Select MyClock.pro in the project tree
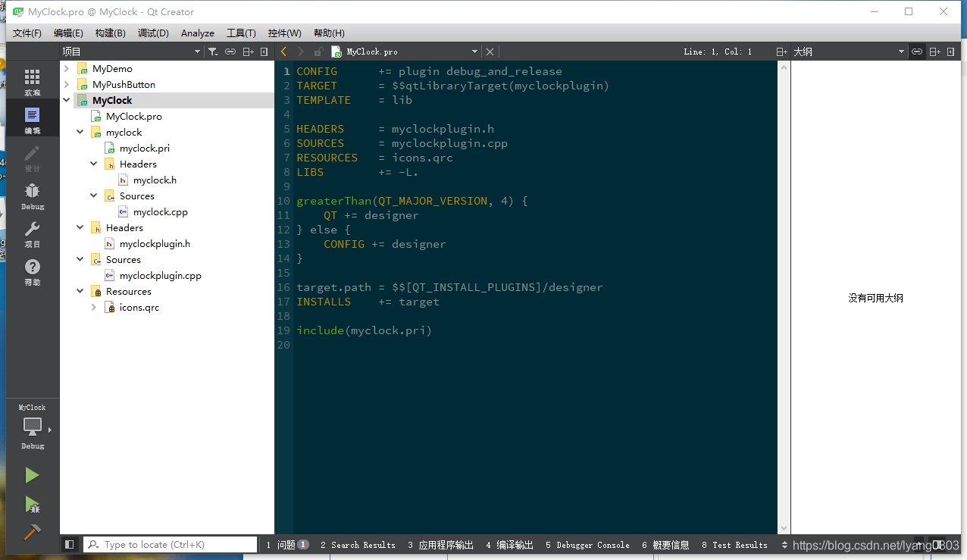The width and height of the screenshot is (967, 560). [x=133, y=116]
